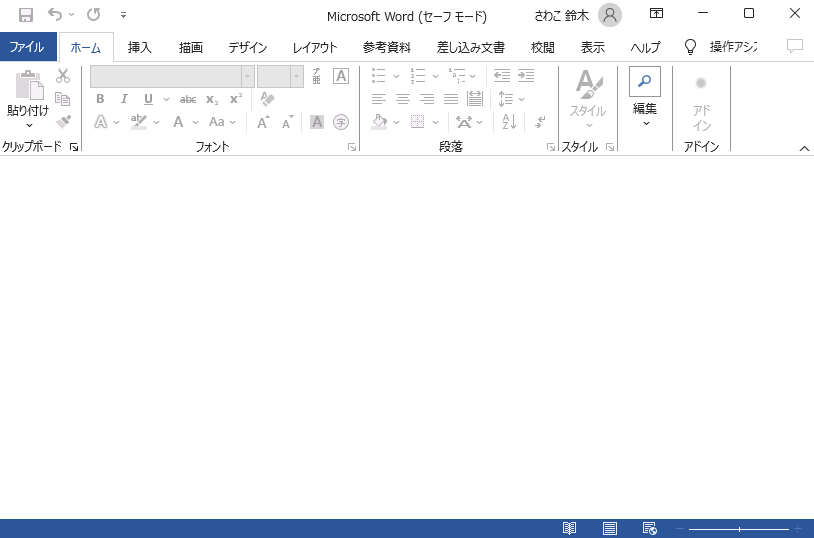The height and width of the screenshot is (538, 814).
Task: Click the text highlight color button
Action: point(139,122)
